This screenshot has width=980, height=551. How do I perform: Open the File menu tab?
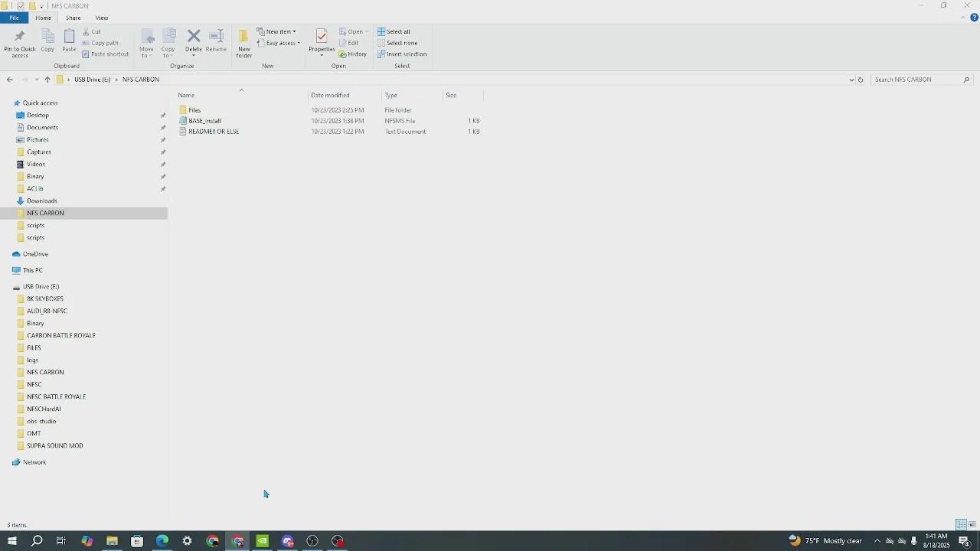tap(14, 18)
